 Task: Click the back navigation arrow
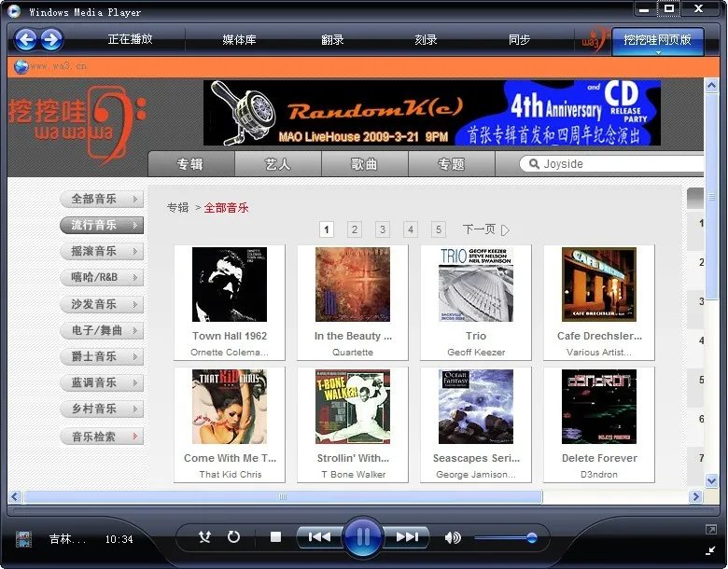pos(25,40)
